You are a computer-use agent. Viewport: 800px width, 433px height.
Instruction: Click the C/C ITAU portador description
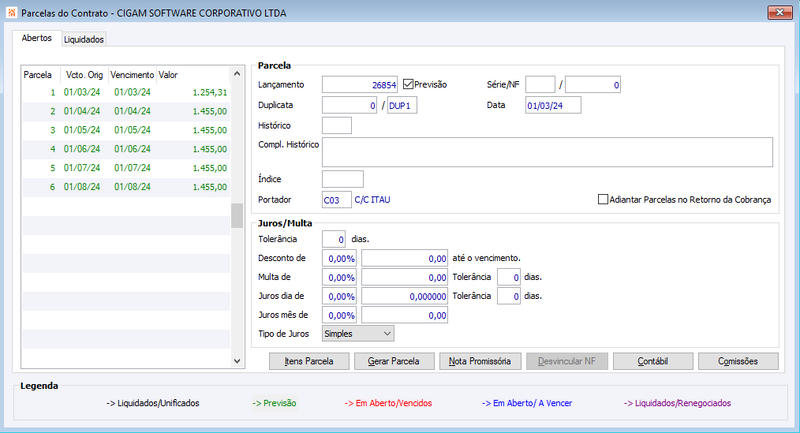[372, 199]
